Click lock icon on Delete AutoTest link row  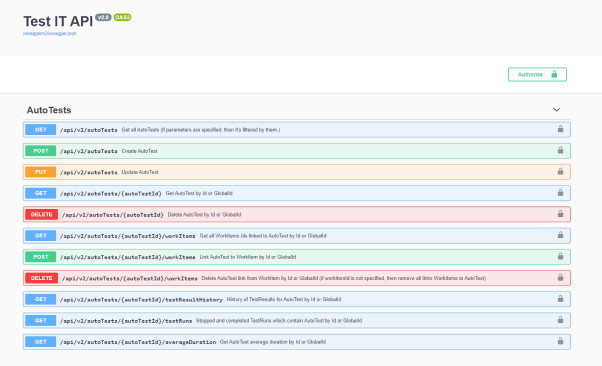561,277
